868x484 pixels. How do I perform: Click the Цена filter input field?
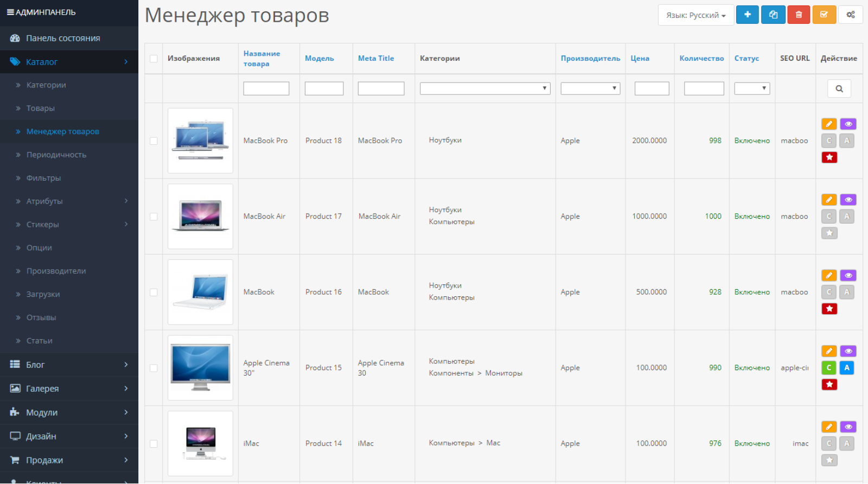click(652, 88)
